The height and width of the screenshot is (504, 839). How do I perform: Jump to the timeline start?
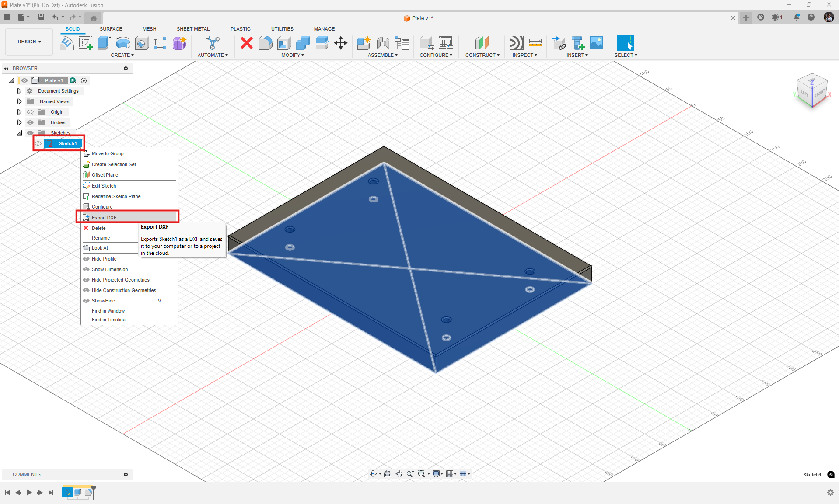[7, 493]
